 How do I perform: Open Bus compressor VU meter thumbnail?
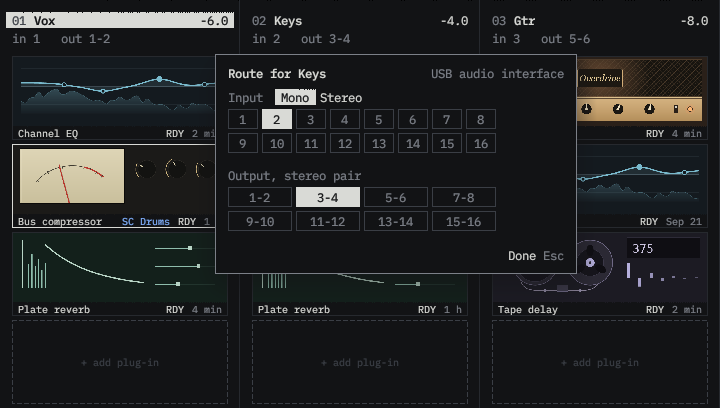click(x=72, y=176)
